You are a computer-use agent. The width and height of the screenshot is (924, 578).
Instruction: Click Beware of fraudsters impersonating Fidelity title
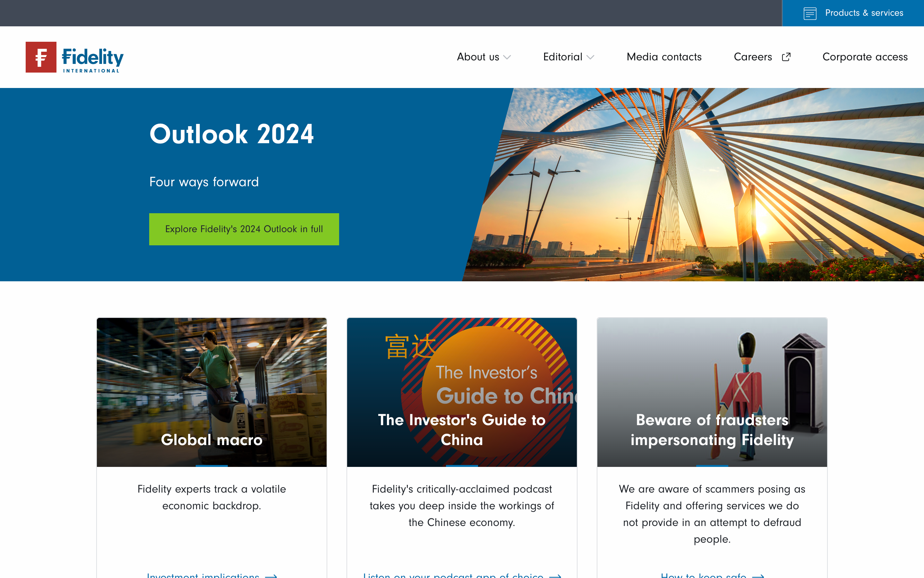coord(712,430)
